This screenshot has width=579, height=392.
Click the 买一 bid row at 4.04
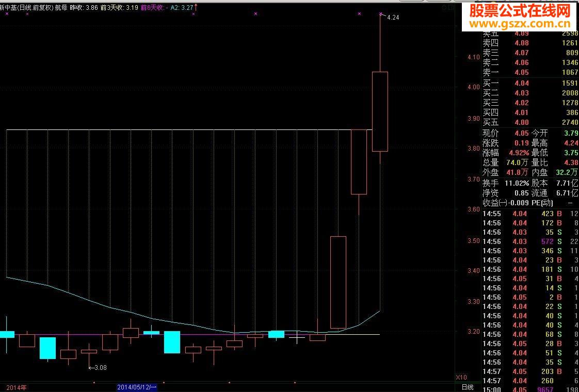coord(530,83)
